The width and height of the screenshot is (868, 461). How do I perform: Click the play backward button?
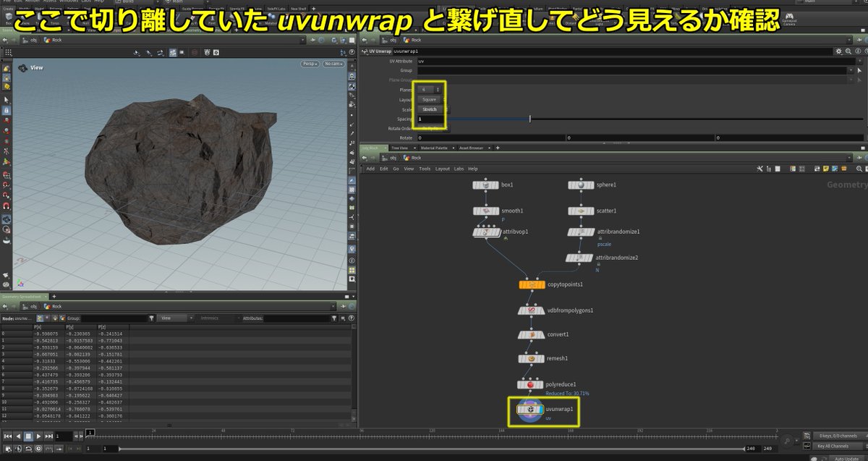click(x=18, y=436)
